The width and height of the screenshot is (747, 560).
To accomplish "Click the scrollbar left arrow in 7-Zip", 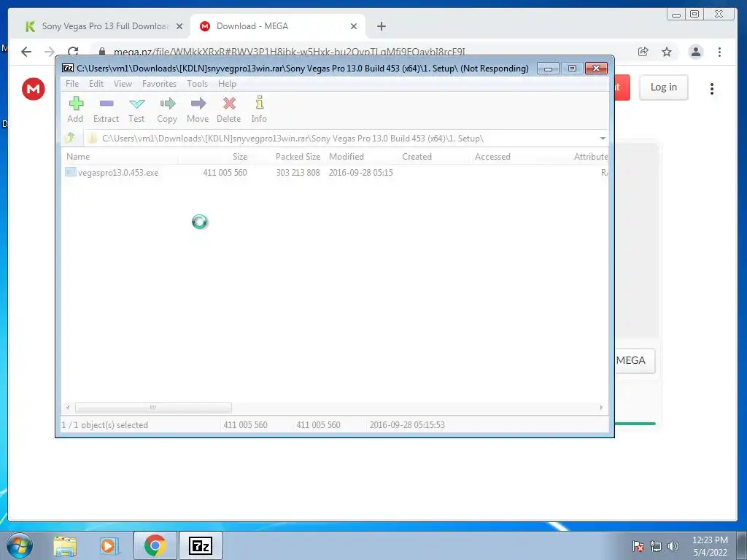I will (68, 408).
